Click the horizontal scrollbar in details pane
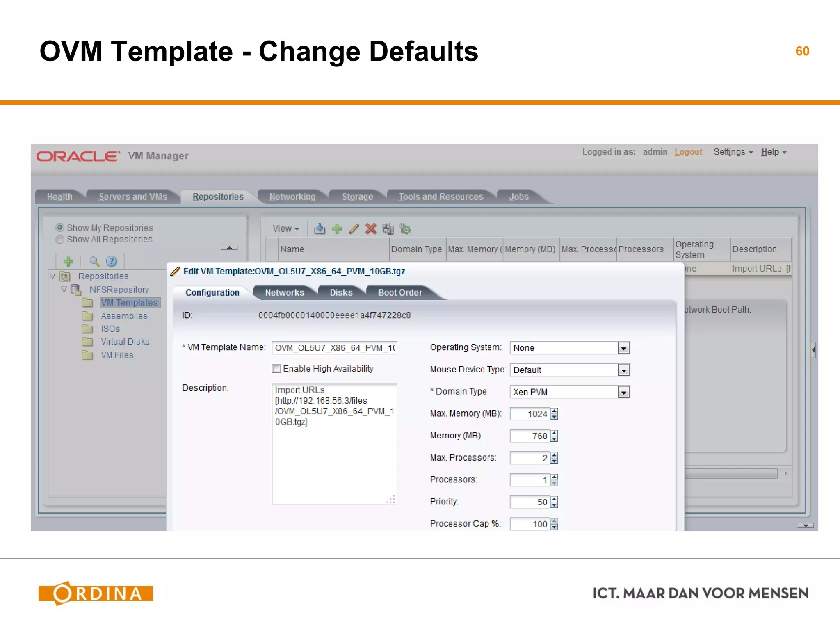840x630 pixels. pos(731,473)
